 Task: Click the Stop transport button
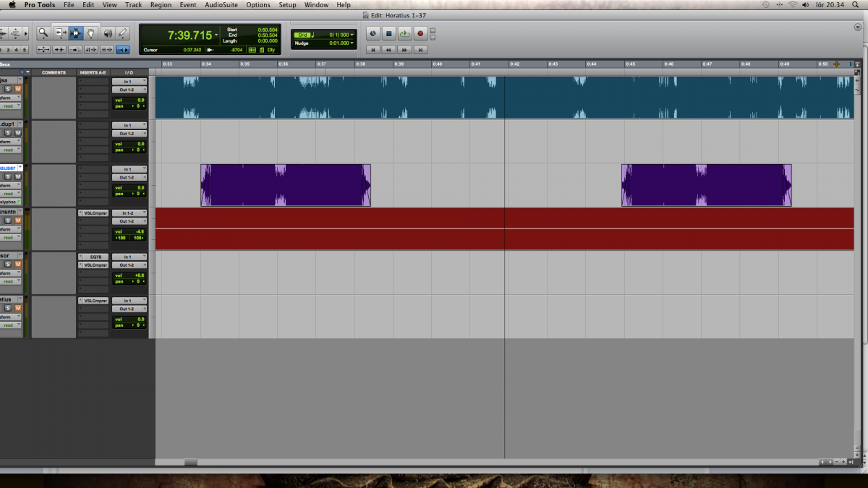click(388, 33)
